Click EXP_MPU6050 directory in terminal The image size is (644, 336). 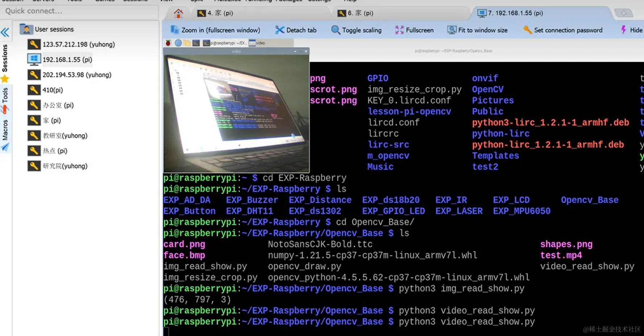[522, 211]
